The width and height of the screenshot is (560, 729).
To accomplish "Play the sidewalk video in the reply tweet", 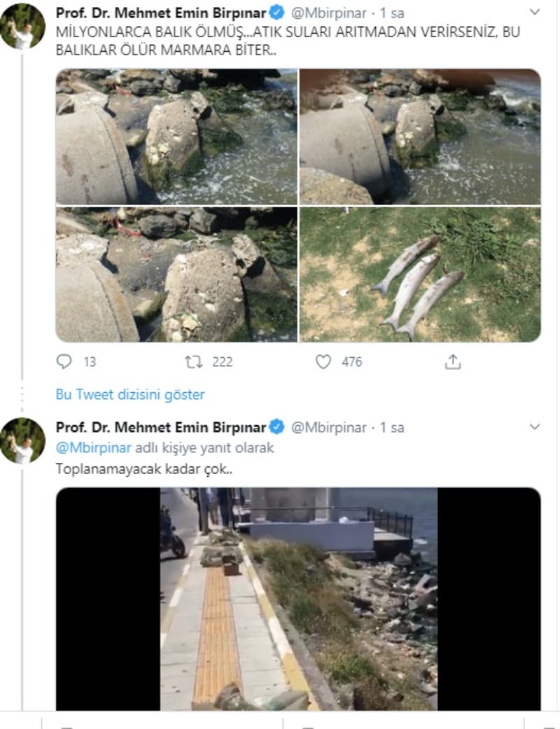I will coord(298,599).
